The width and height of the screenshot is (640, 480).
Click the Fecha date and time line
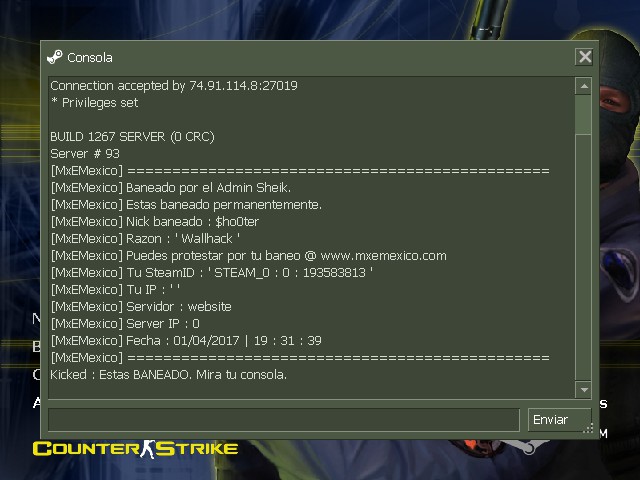[186, 341]
